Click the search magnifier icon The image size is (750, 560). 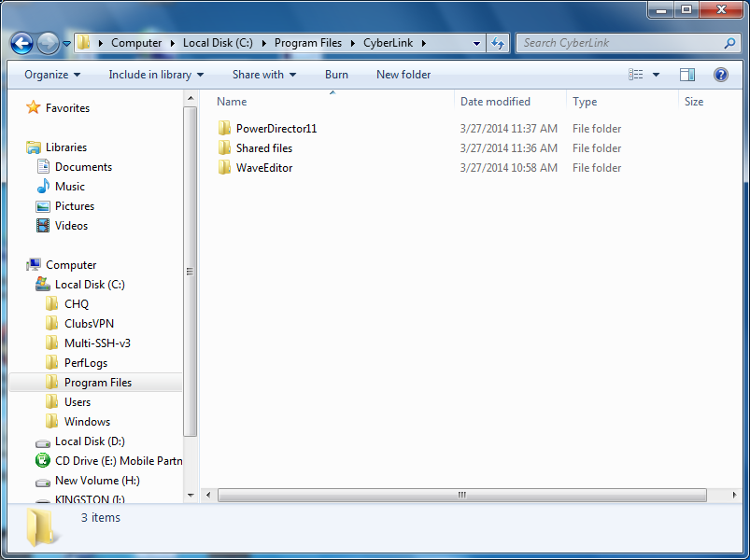click(729, 44)
